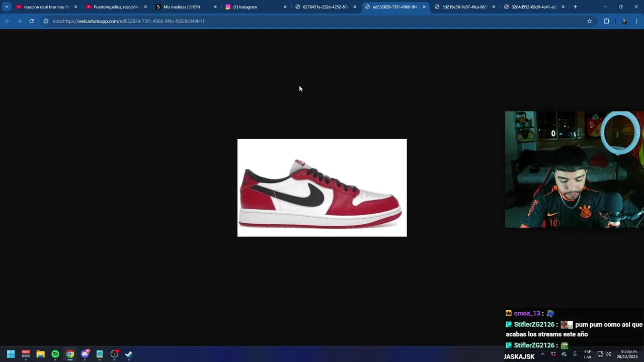Switch the ESP LAA keyboard language
This screenshot has width=644, height=362.
pos(588,354)
